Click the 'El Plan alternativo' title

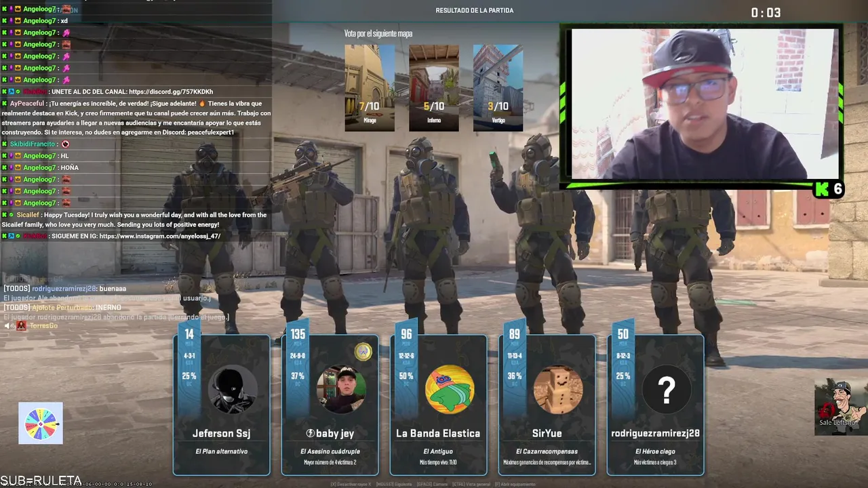coord(221,451)
